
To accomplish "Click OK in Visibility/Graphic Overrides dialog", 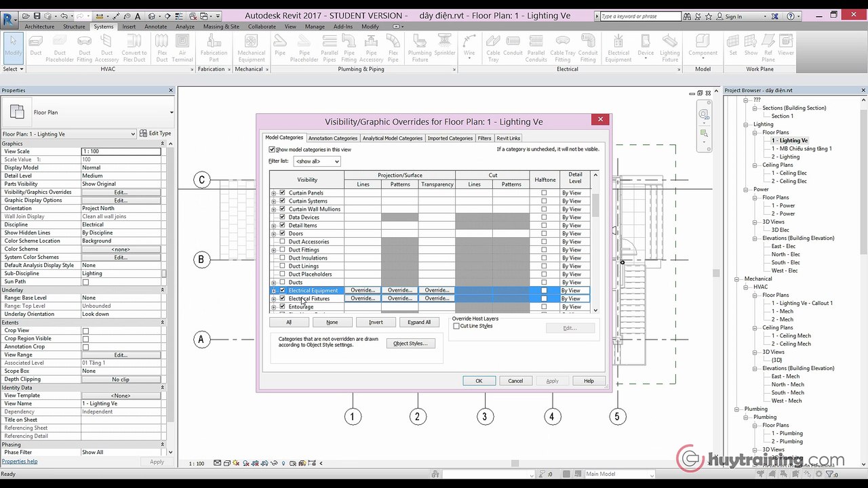I will click(x=479, y=381).
